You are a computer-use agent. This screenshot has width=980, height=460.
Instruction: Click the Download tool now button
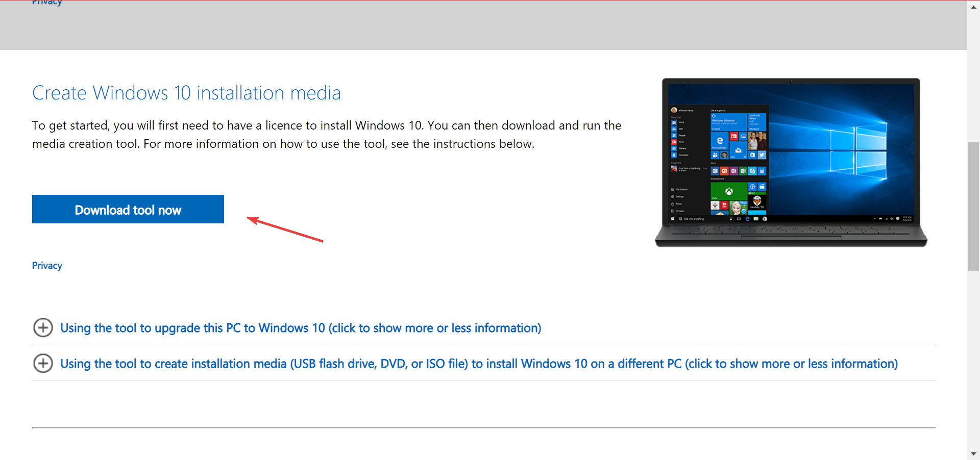click(128, 209)
